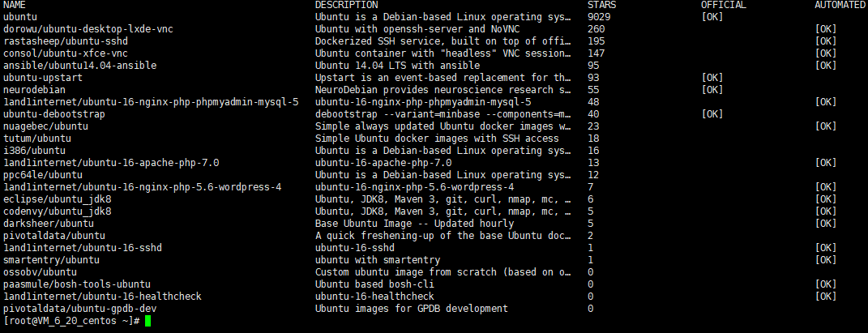This screenshot has height=333, width=868.
Task: Click the [OK] automated mark for darksheer/ubuntu
Action: click(x=825, y=224)
